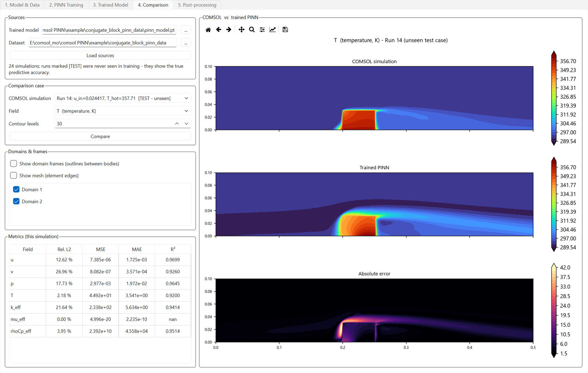Save the figure with the floppy disk icon
This screenshot has width=588, height=373.
click(x=285, y=30)
